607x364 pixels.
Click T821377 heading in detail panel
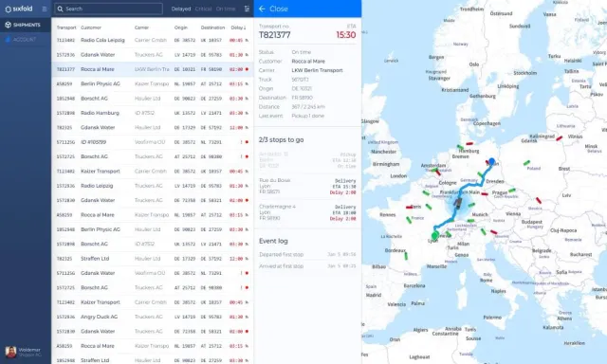[274, 35]
